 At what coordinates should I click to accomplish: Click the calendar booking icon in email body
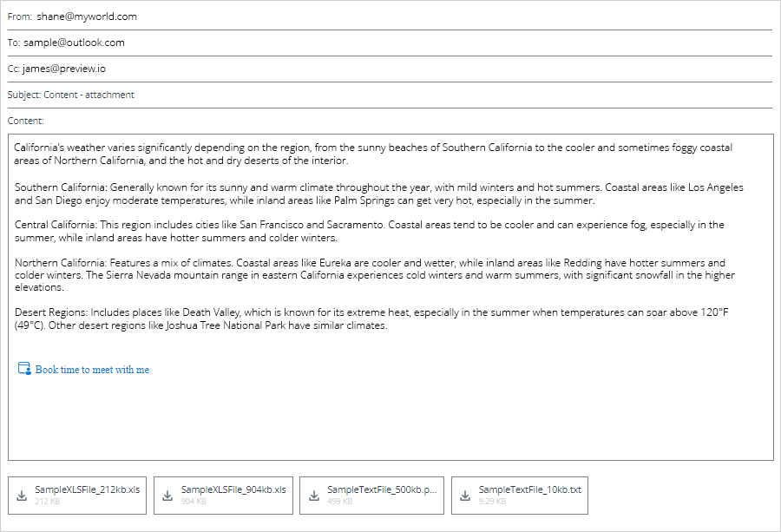24,369
